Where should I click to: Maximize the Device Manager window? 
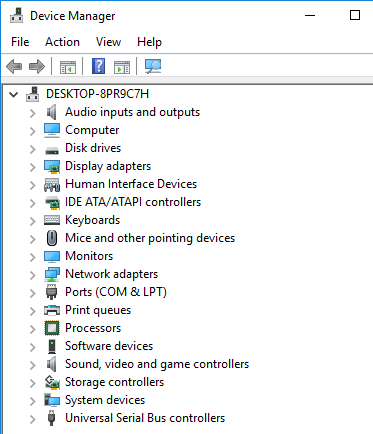[355, 15]
